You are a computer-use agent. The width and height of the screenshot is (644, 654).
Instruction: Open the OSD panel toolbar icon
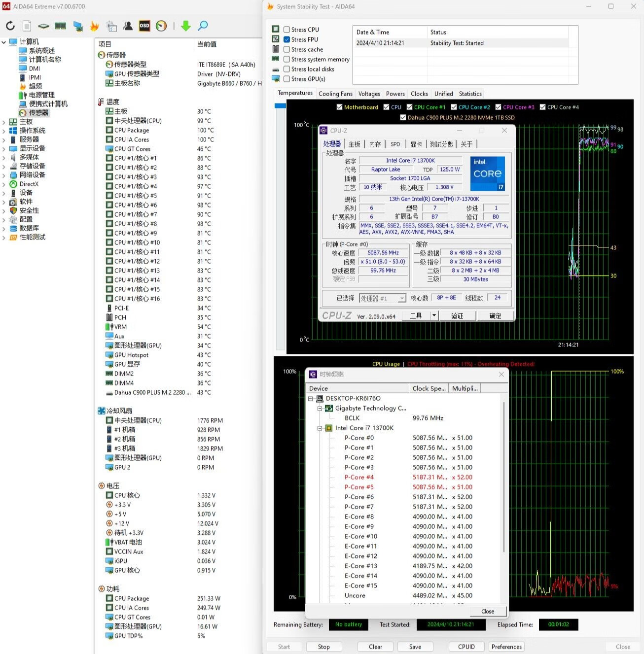(144, 26)
